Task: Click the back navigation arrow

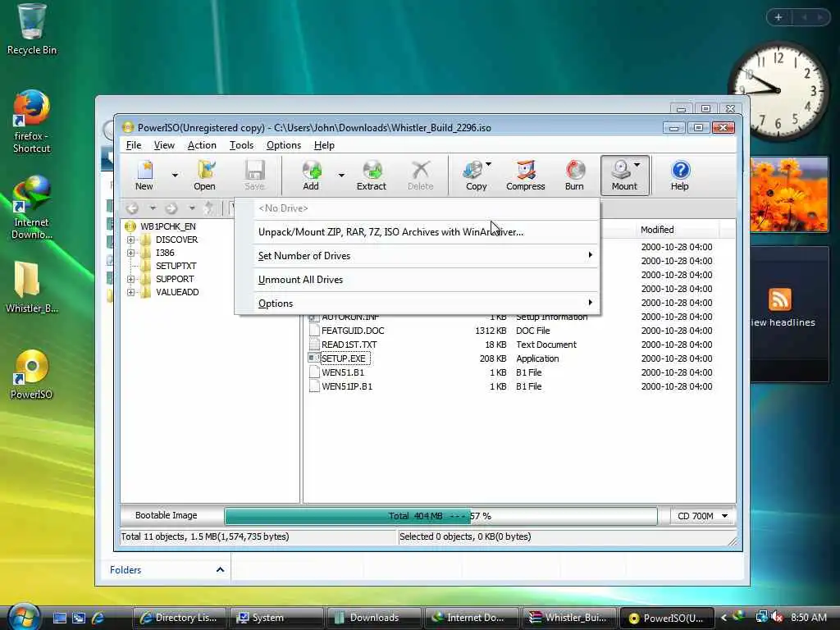Action: point(132,208)
